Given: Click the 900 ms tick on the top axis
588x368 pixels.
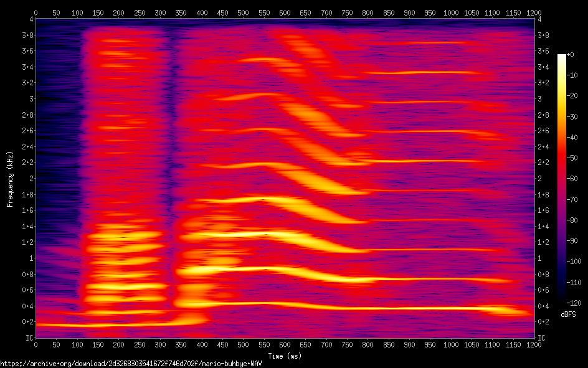Looking at the screenshot, I should click(409, 12).
